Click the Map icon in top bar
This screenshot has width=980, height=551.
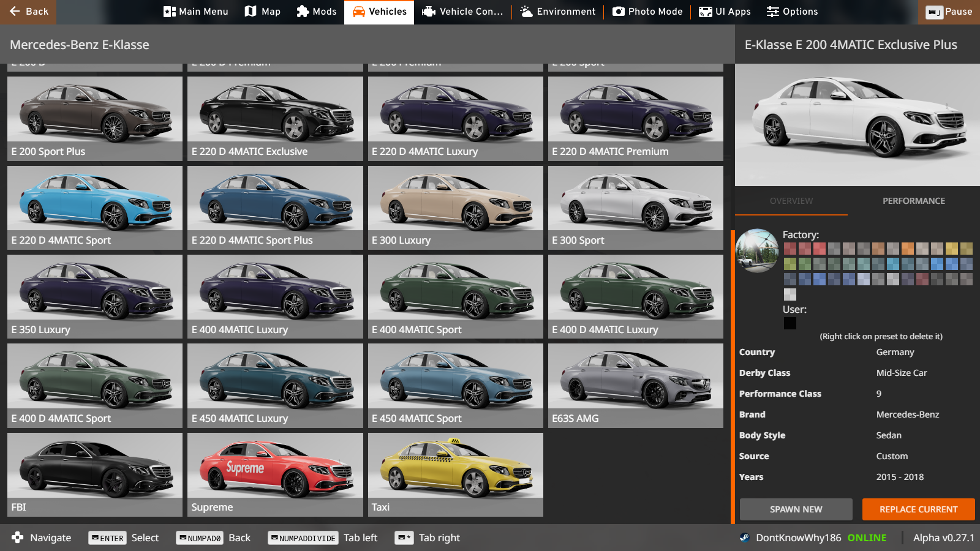pos(250,12)
